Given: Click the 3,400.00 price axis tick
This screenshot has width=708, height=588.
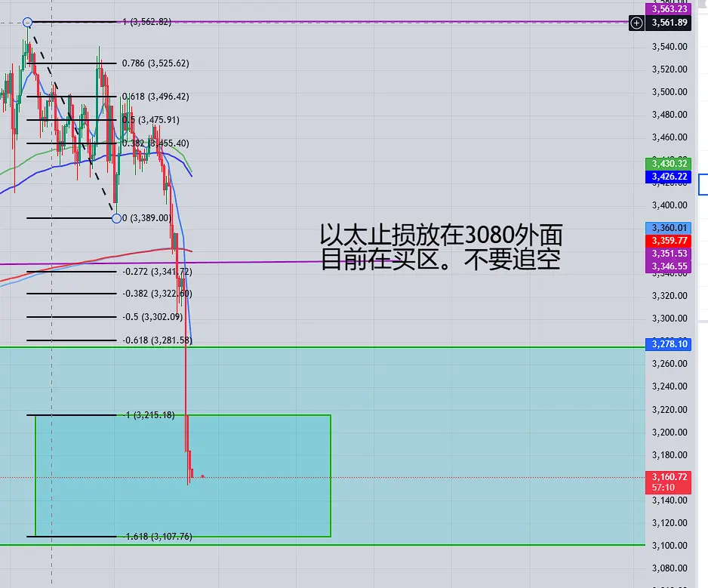Looking at the screenshot, I should [x=670, y=205].
